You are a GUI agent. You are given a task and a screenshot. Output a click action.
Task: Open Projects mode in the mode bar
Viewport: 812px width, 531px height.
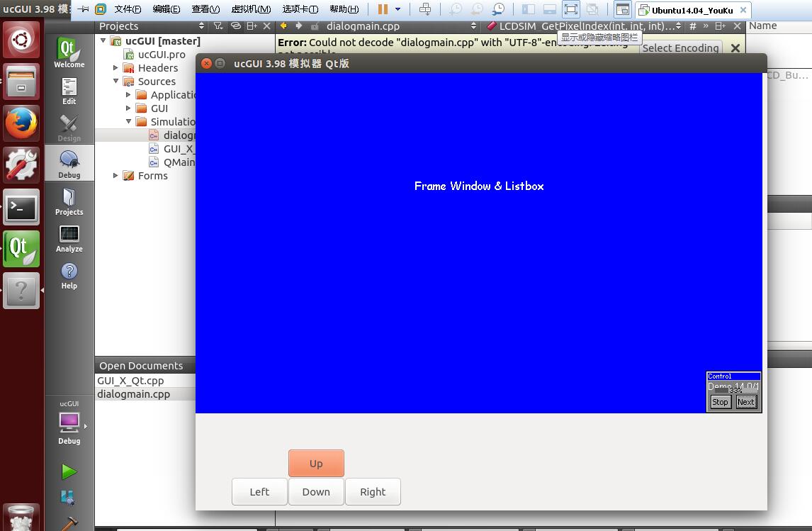coord(69,201)
